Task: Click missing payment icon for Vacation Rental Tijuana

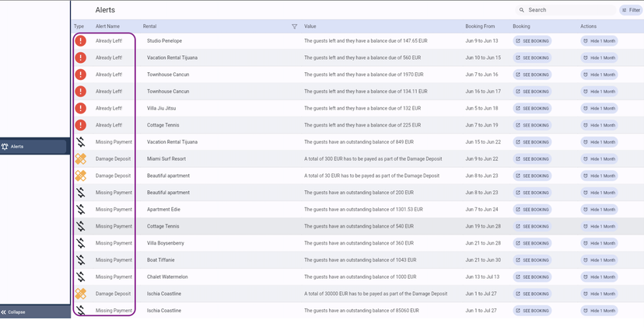Action: pyautogui.click(x=81, y=142)
